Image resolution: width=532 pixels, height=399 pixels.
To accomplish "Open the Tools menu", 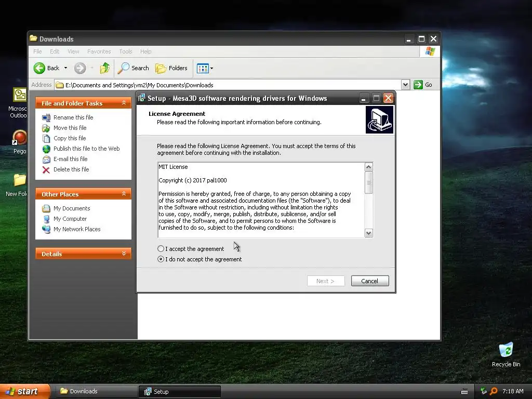I will point(126,51).
